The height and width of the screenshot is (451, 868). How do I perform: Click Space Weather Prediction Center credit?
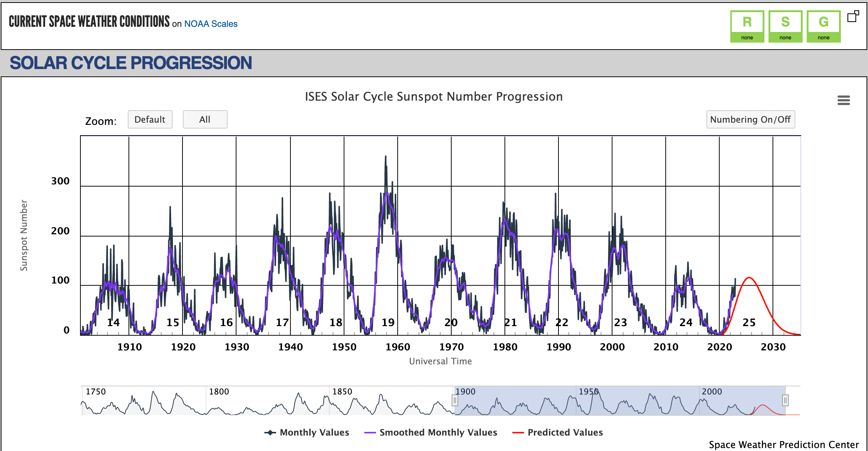[784, 445]
